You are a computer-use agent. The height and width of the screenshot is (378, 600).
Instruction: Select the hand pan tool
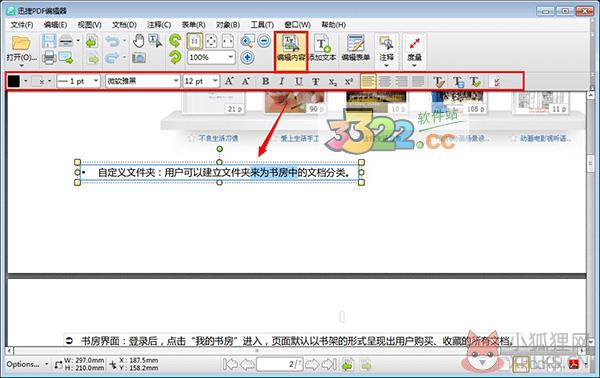point(139,41)
